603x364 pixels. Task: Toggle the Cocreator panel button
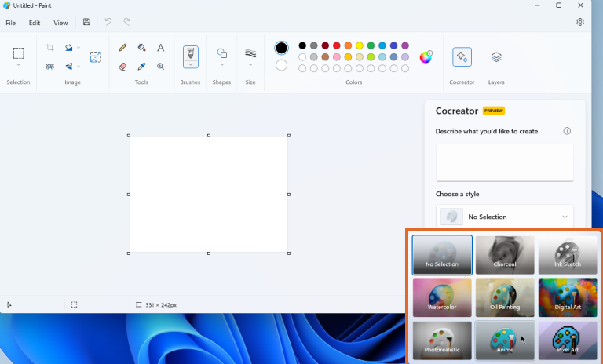click(x=462, y=57)
